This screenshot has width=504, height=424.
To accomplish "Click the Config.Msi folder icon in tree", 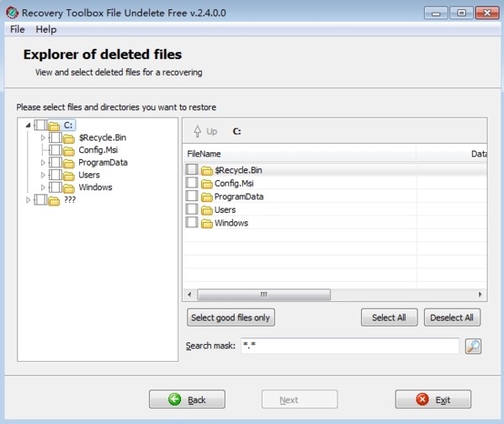I will (x=69, y=151).
